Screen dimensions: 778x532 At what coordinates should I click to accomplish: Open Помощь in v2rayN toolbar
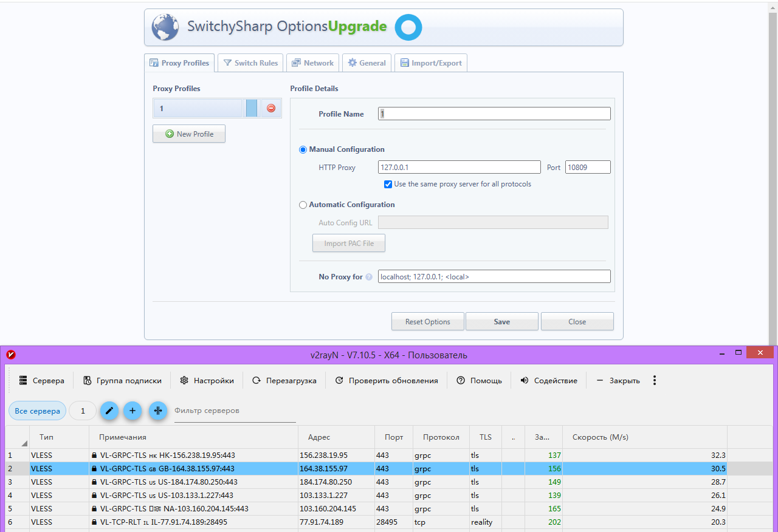[x=479, y=380]
